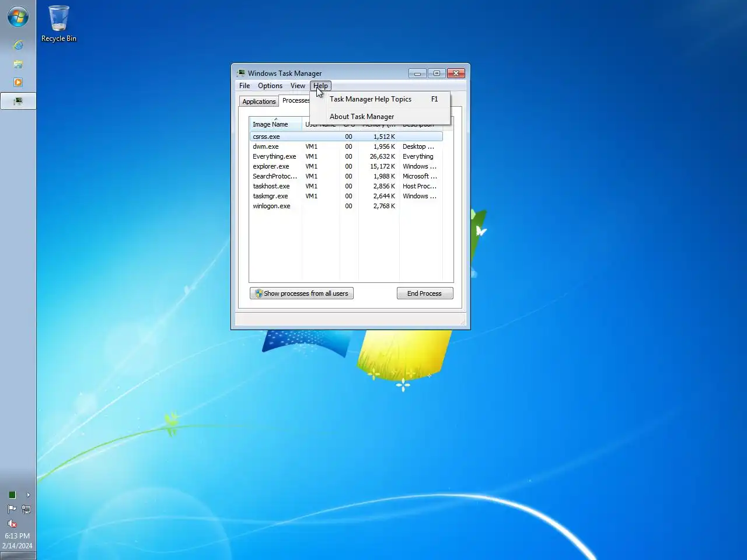The image size is (747, 560).
Task: Open the File menu
Action: click(245, 86)
